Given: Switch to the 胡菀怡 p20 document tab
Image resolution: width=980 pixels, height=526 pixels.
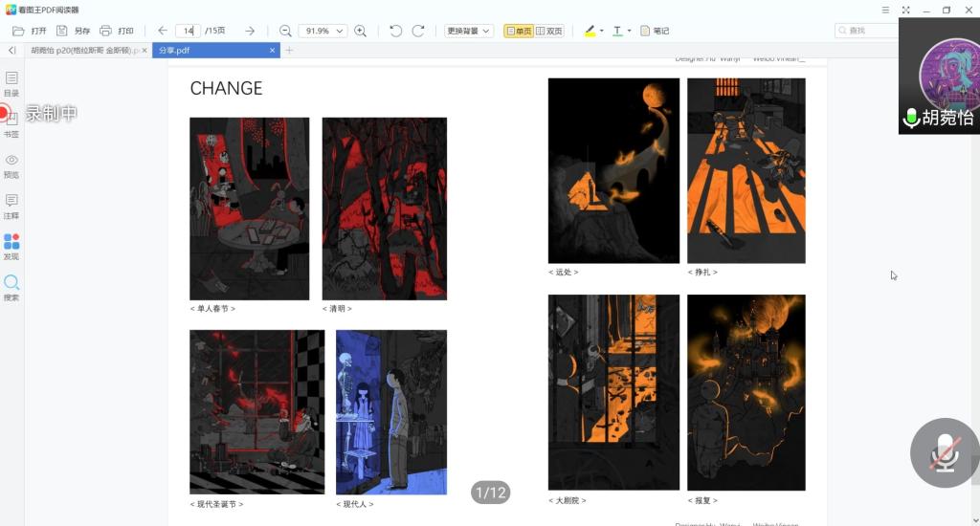Looking at the screenshot, I should coord(84,50).
